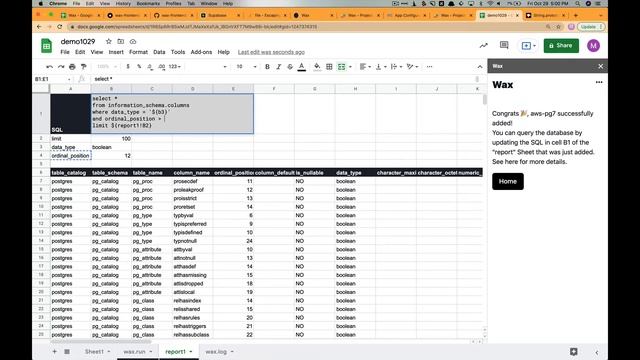Screen dimensions: 640x360
Task: Open the Format menu
Action: [138, 52]
